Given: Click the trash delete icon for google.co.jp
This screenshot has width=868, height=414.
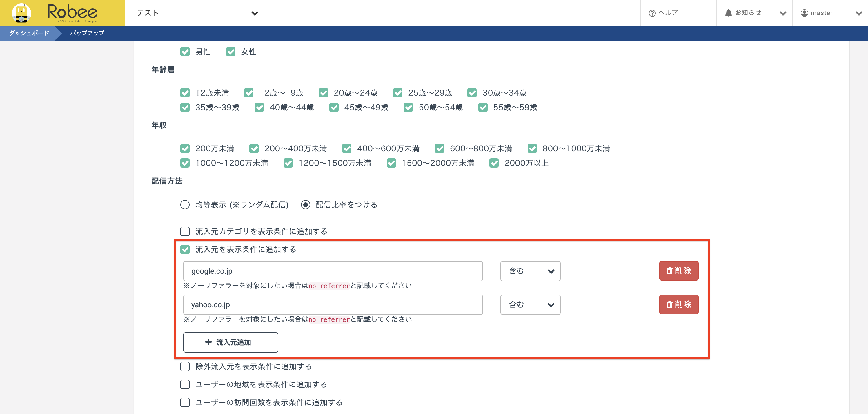Looking at the screenshot, I should (x=669, y=271).
